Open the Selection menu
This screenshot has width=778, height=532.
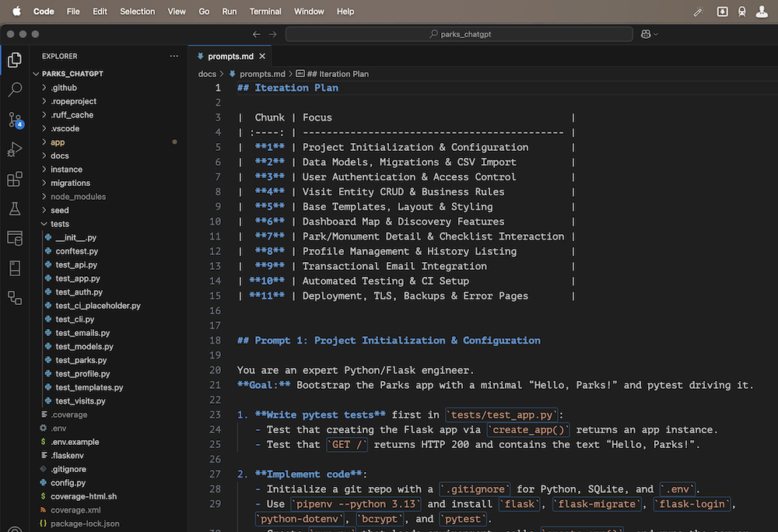138,12
